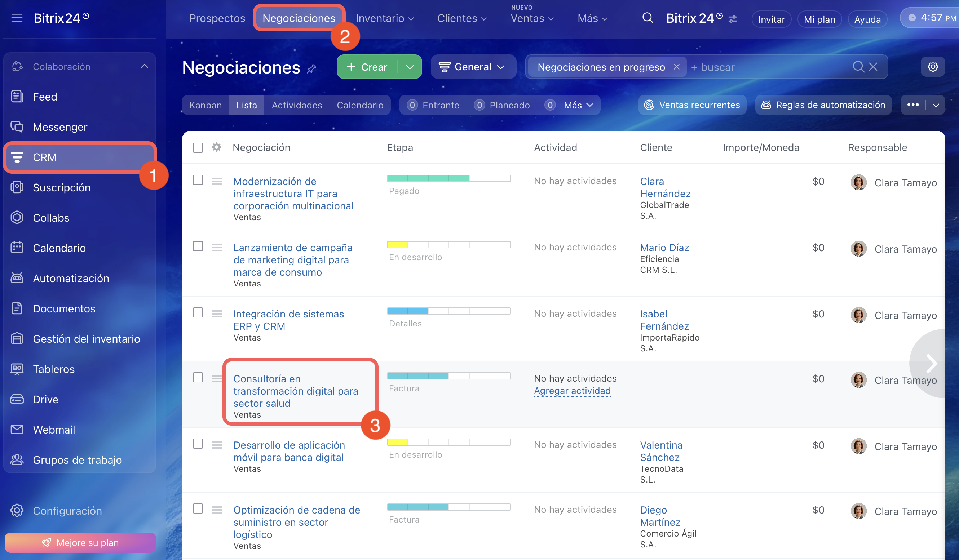Click the 'Agregar actividad' link
The width and height of the screenshot is (959, 560).
click(572, 391)
